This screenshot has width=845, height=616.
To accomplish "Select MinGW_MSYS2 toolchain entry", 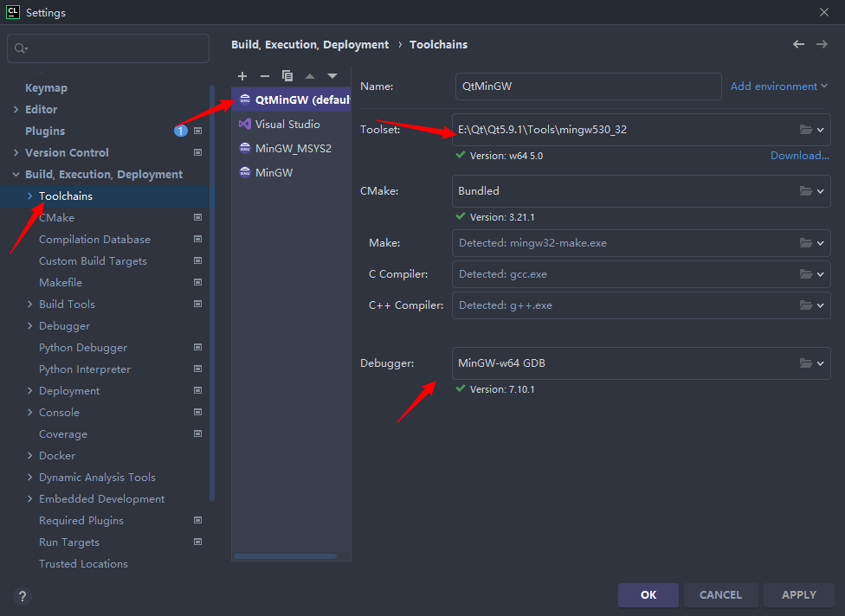I will (292, 148).
